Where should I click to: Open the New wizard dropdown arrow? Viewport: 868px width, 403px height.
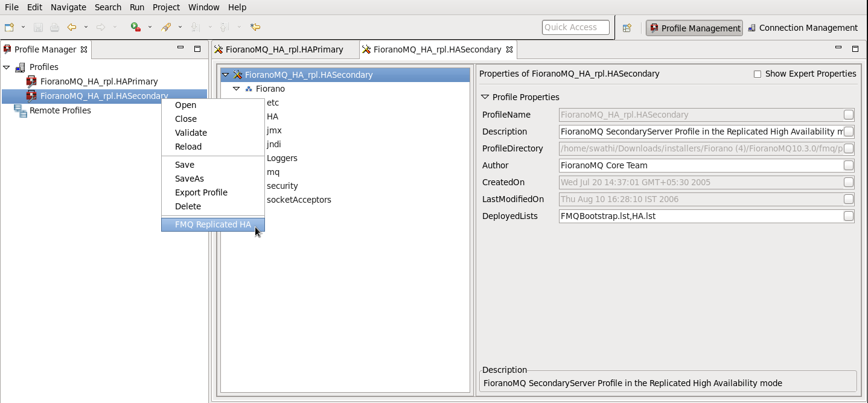tap(23, 27)
